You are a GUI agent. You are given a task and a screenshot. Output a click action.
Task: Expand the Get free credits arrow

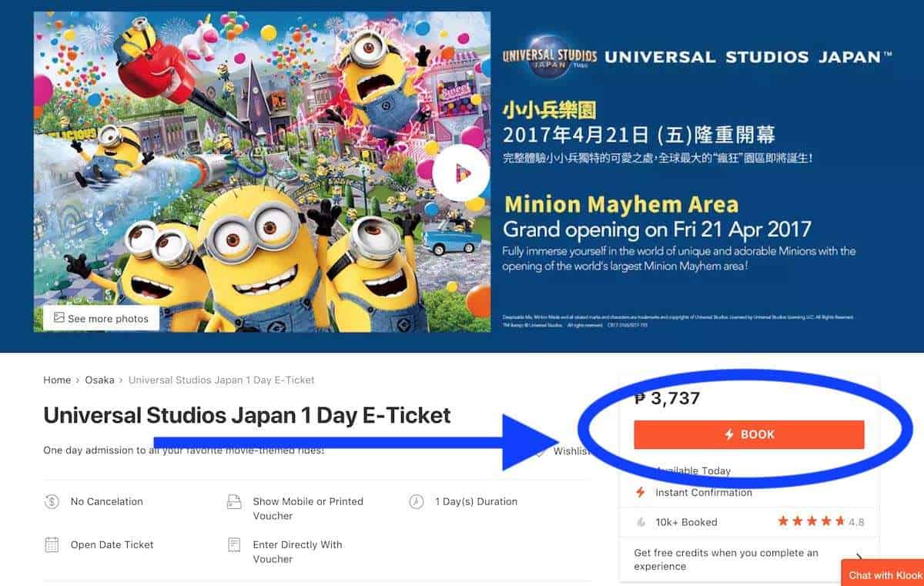coord(859,558)
